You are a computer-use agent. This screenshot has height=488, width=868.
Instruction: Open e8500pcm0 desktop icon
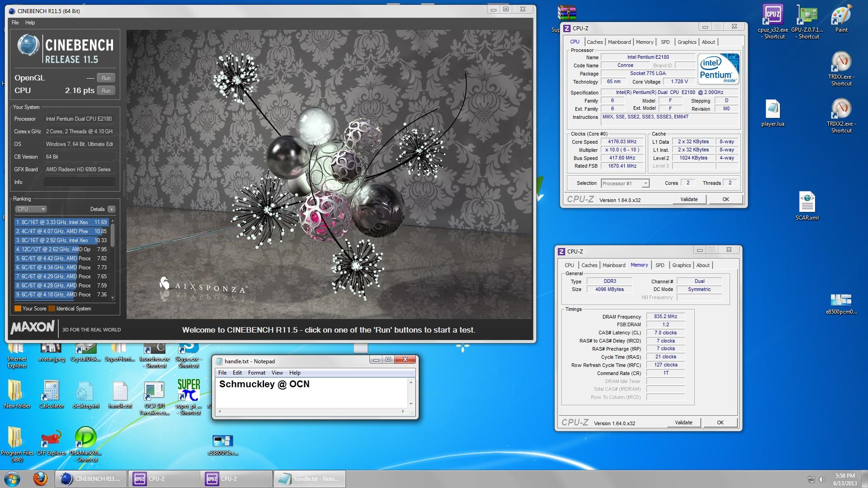tap(841, 304)
